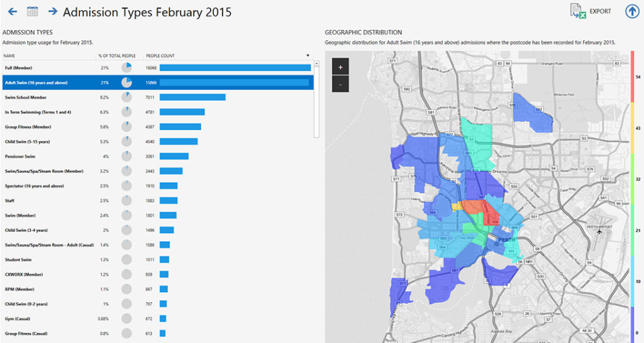Viewport: 644px width, 343px height.
Task: Sort the list by Name column header
Action: 9,56
